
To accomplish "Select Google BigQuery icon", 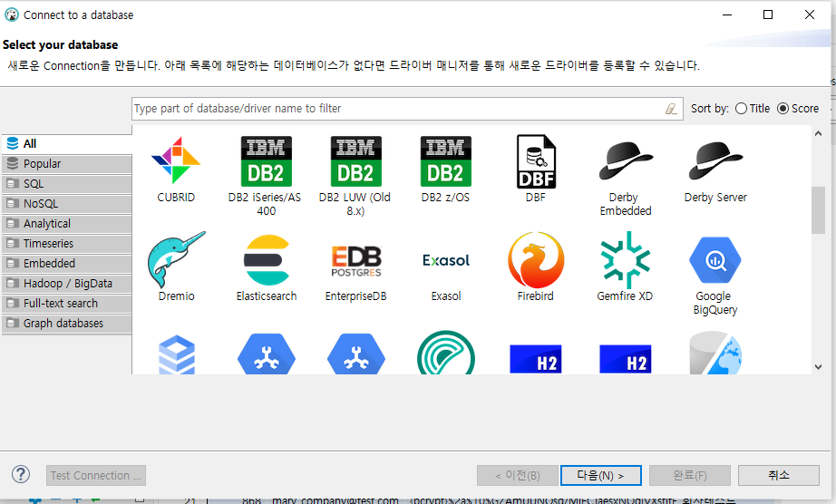I will (x=715, y=260).
